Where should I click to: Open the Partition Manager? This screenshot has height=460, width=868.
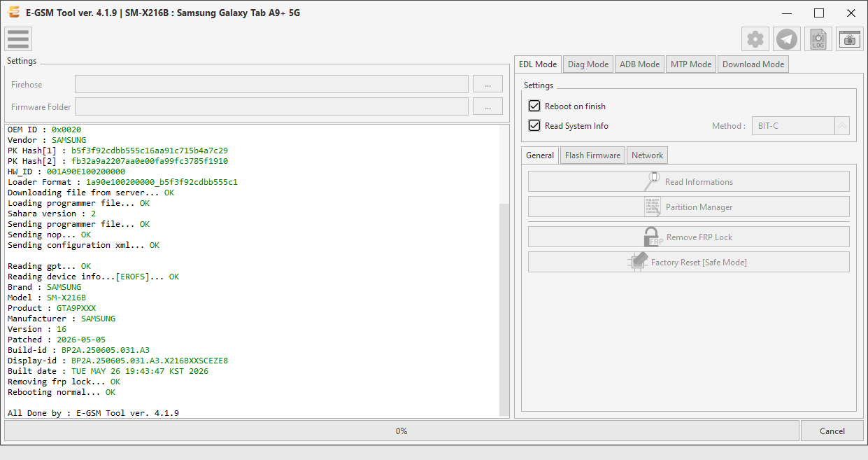[x=688, y=207]
